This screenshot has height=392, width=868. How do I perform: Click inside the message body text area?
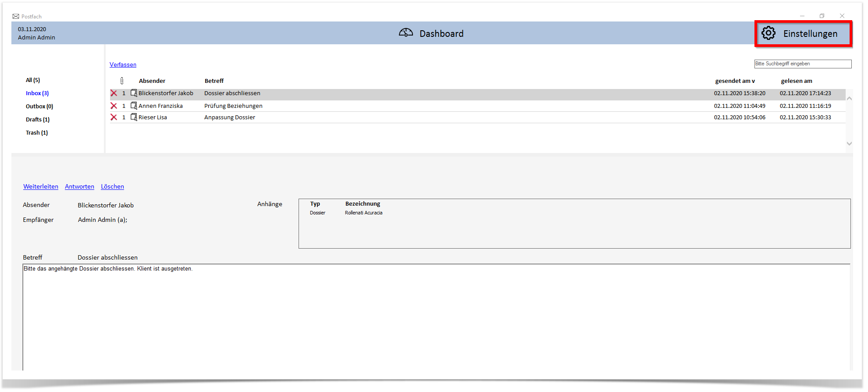(436, 317)
